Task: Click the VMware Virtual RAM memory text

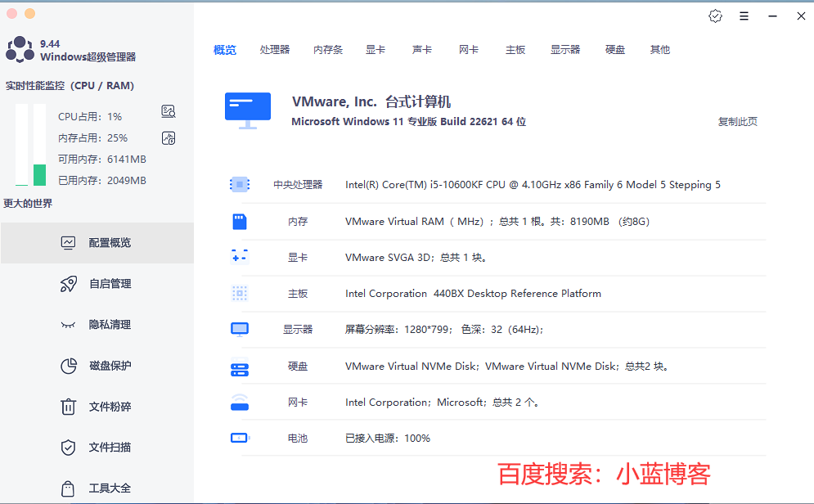Action: click(x=497, y=222)
